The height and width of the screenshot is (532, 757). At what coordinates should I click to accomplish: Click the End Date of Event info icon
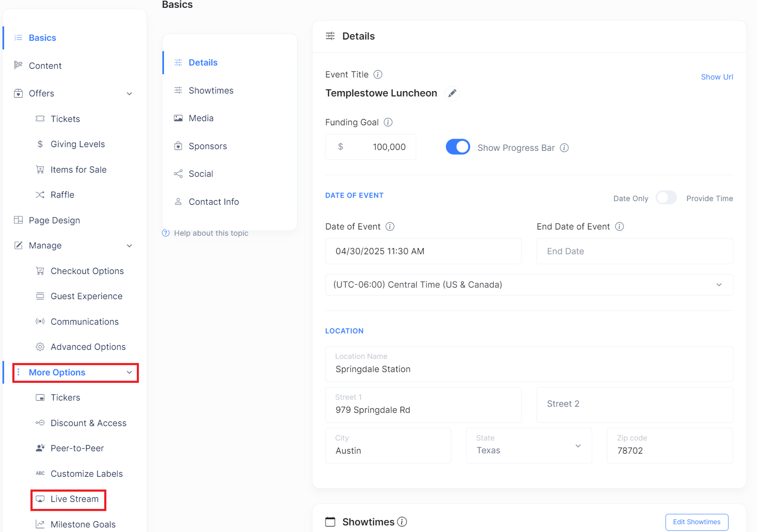pyautogui.click(x=620, y=227)
